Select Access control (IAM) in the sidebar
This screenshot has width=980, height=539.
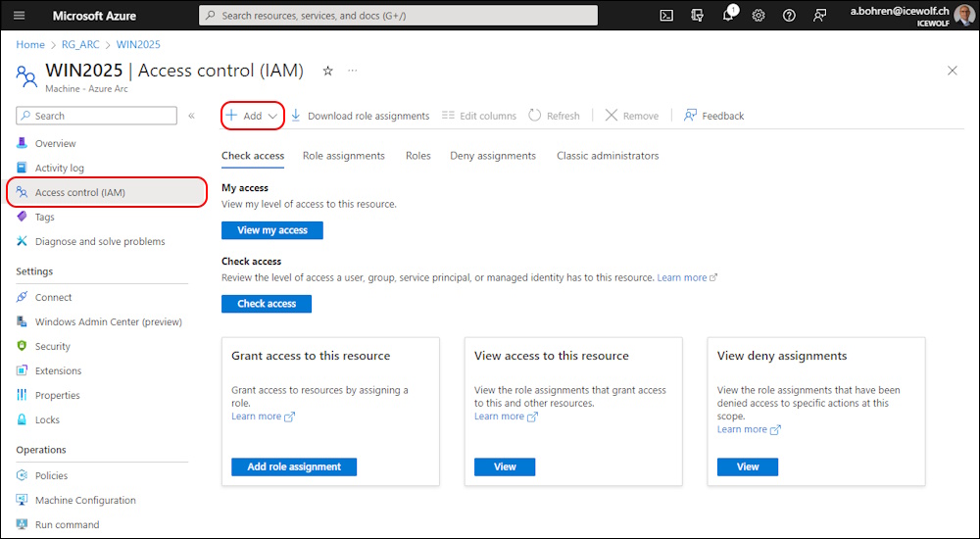tap(106, 192)
